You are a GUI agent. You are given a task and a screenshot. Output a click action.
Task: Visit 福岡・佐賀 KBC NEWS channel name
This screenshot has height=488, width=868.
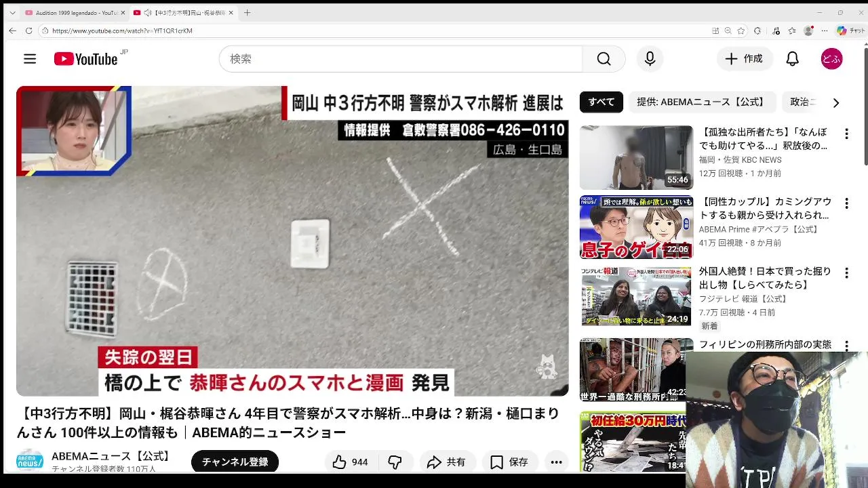pyautogui.click(x=740, y=160)
